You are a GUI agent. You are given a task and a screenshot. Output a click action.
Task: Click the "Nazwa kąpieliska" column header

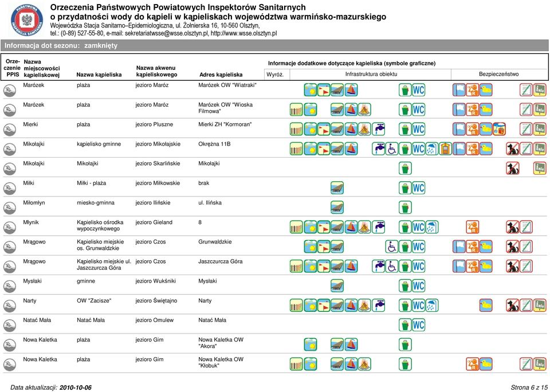click(x=99, y=75)
